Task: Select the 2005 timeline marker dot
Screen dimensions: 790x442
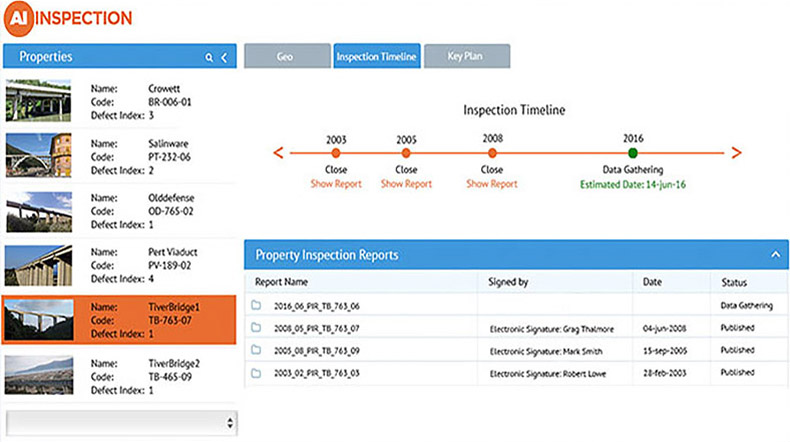Action: [406, 153]
